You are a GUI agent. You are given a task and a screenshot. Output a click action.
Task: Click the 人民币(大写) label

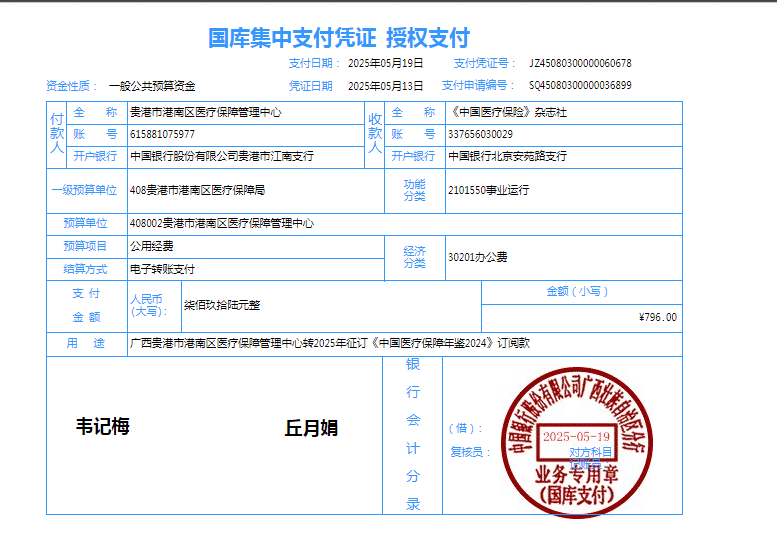[x=149, y=305]
